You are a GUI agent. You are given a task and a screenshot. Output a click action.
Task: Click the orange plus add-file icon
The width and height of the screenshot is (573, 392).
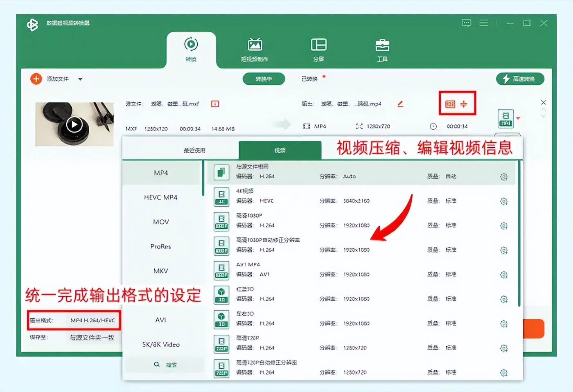36,79
